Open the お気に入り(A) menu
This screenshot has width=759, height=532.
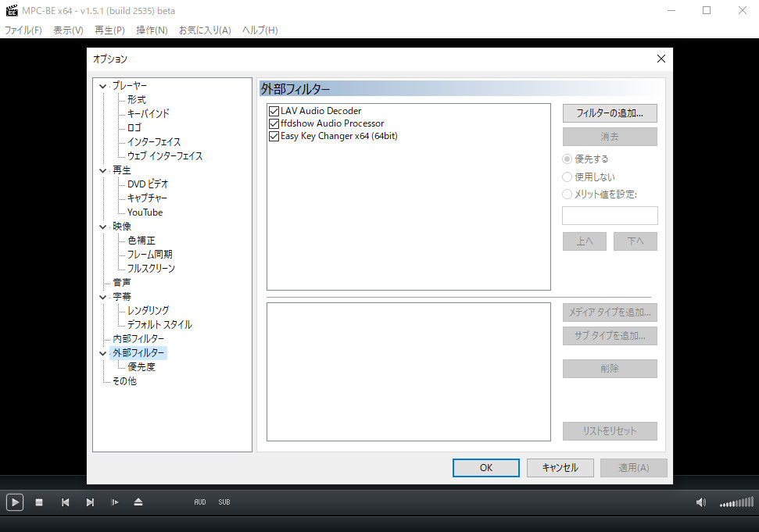point(205,30)
